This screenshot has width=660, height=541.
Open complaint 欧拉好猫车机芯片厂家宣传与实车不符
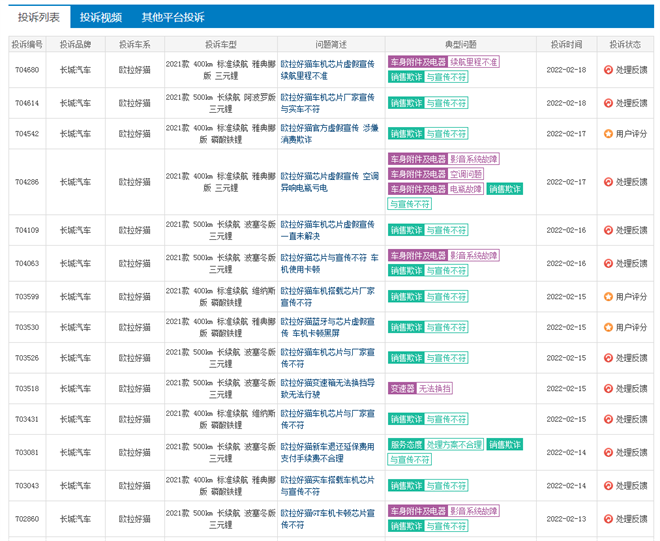pyautogui.click(x=327, y=103)
